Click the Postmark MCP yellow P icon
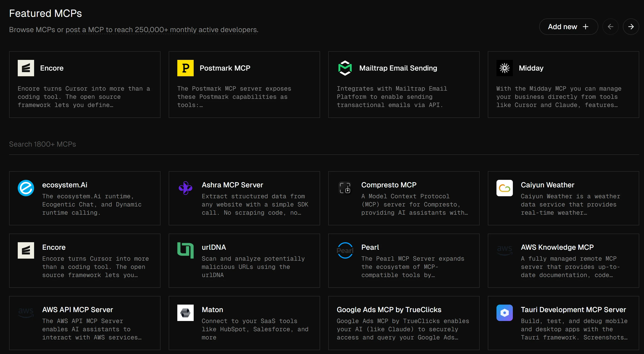Viewport: 644px width, 354px height. click(185, 68)
